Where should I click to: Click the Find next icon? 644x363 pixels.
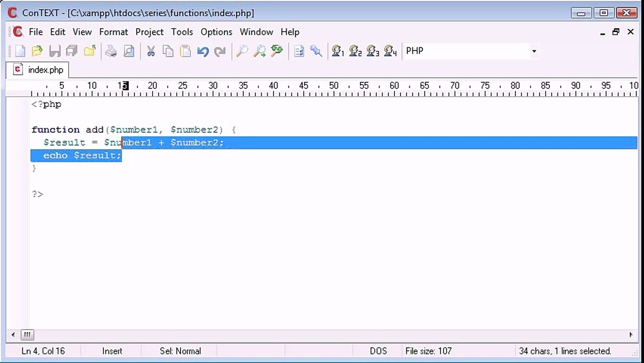tap(260, 51)
